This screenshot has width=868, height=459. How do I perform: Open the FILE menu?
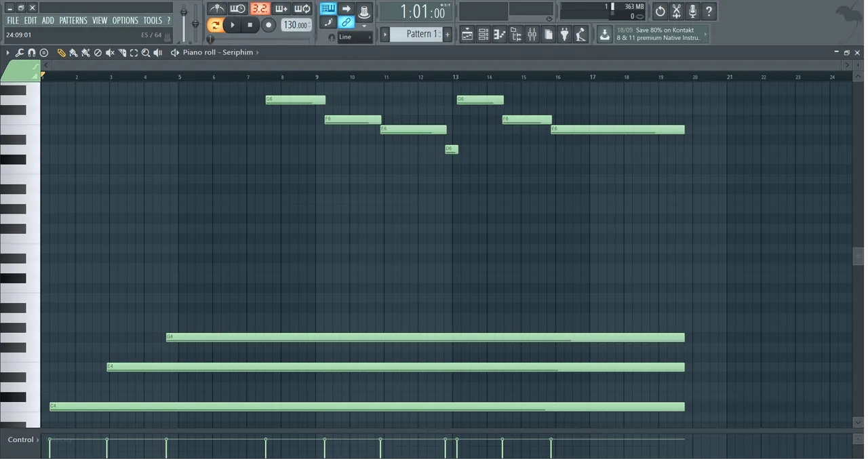point(13,20)
